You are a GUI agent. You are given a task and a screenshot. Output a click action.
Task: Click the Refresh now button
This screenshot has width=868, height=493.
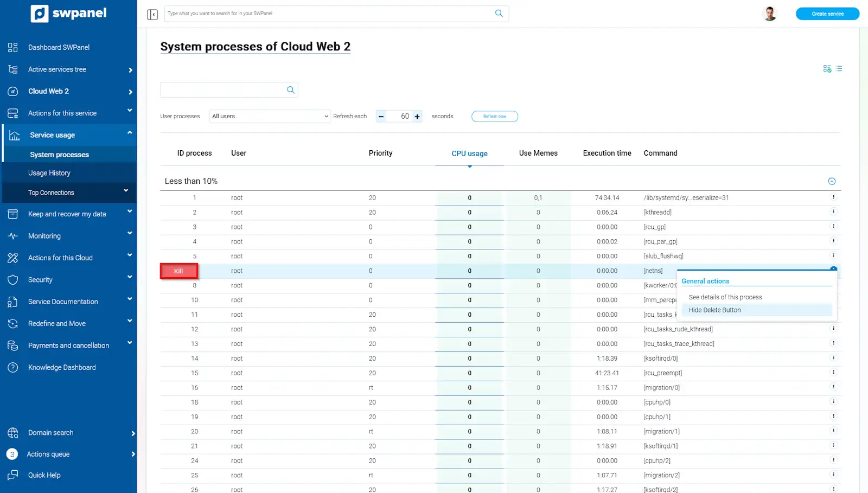pos(495,116)
